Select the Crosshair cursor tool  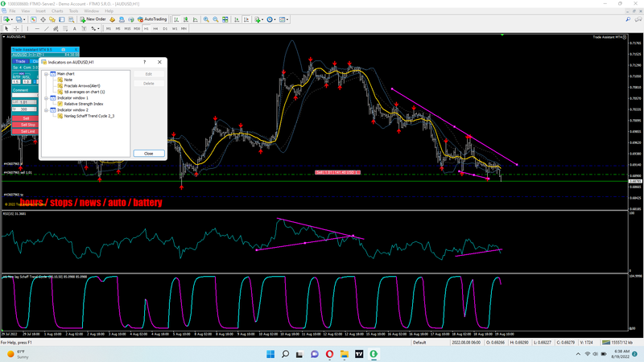[16, 28]
